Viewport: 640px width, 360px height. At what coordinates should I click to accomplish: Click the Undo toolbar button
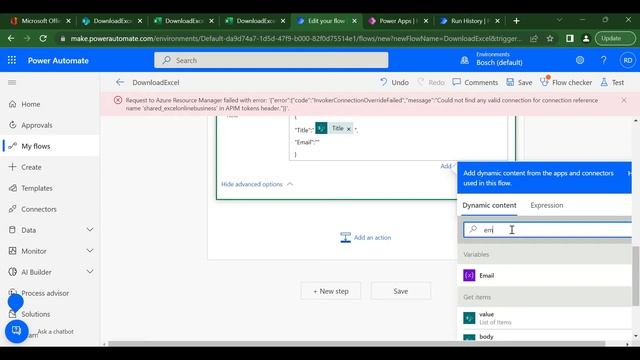394,82
